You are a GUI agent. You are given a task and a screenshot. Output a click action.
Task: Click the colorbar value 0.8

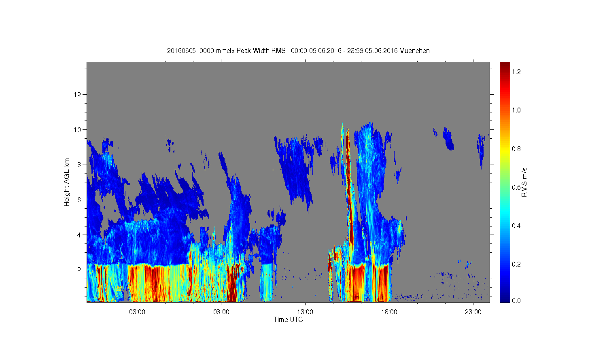tap(516, 149)
